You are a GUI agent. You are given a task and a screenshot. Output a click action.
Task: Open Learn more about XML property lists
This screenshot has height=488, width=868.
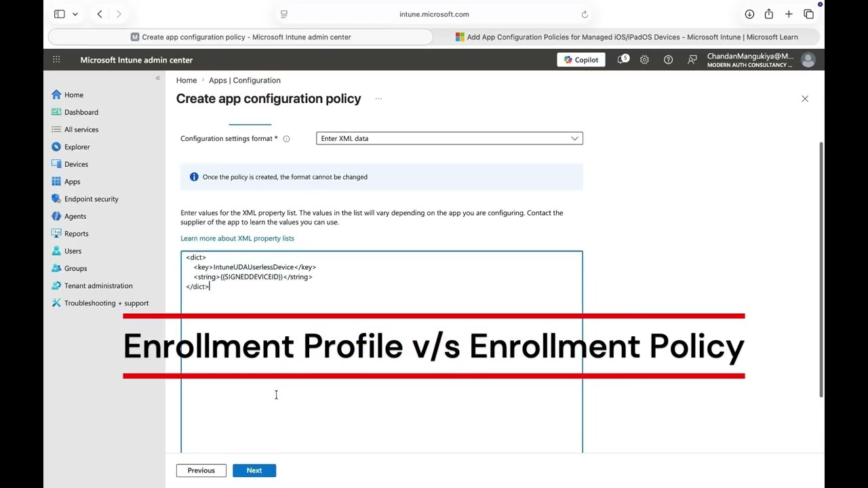tap(237, 239)
